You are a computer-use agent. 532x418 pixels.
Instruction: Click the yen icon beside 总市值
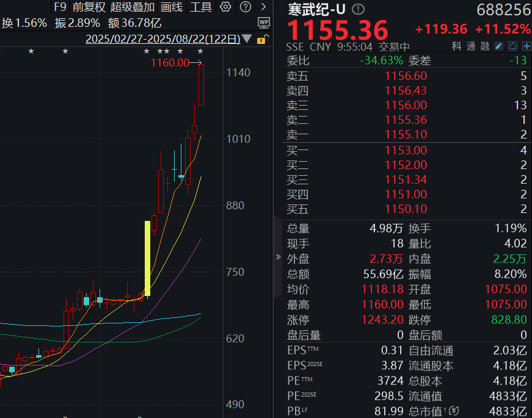coord(454,411)
